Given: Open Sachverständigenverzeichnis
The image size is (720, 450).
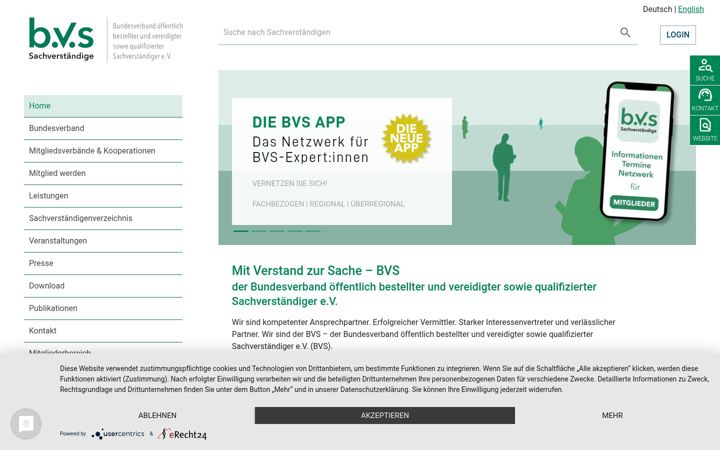Looking at the screenshot, I should [x=103, y=218].
